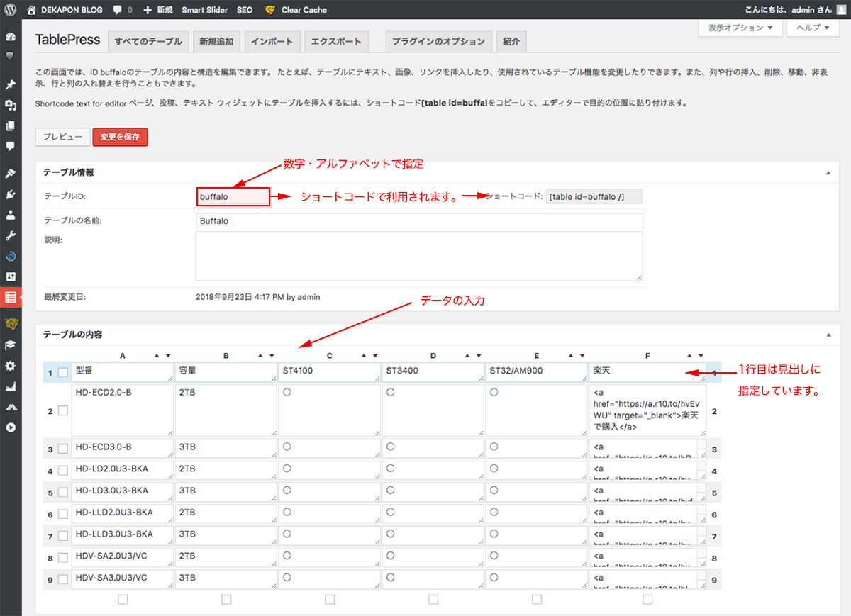Collapse the テーブルの内容 panel
This screenshot has height=616, width=851.
828,334
